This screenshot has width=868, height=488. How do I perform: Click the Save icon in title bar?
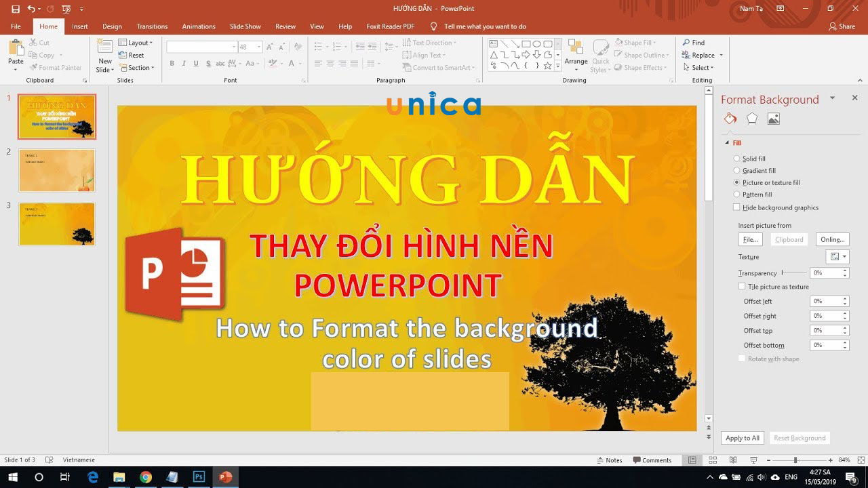[x=16, y=9]
